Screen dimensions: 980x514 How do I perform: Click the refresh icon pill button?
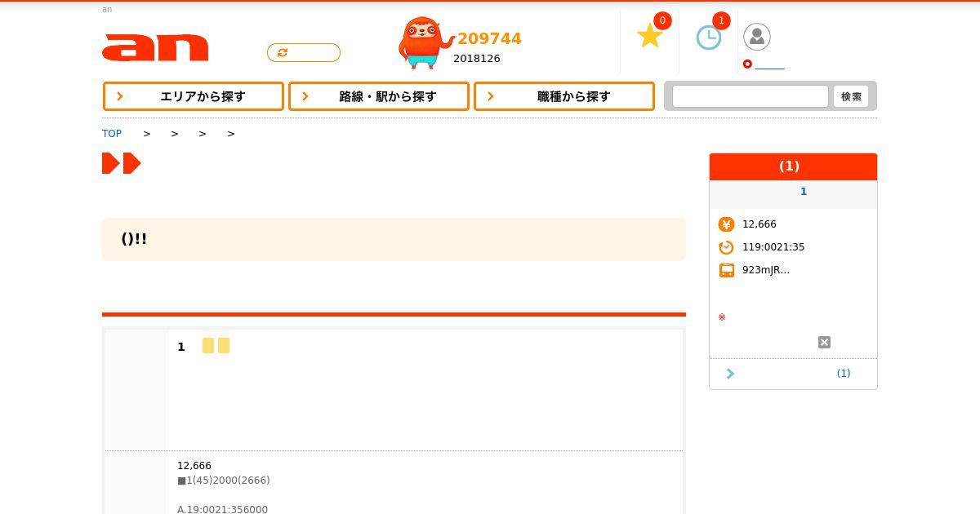[x=304, y=52]
